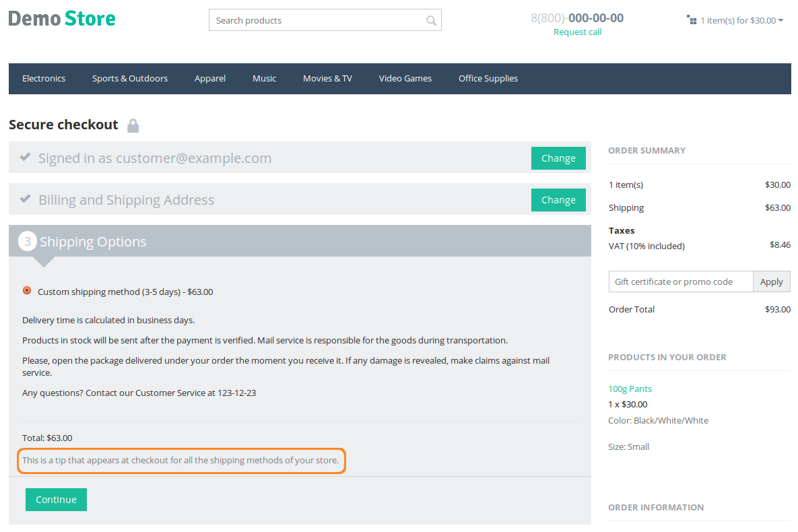
Task: Click the Color: Black/White/White text
Action: 658,420
